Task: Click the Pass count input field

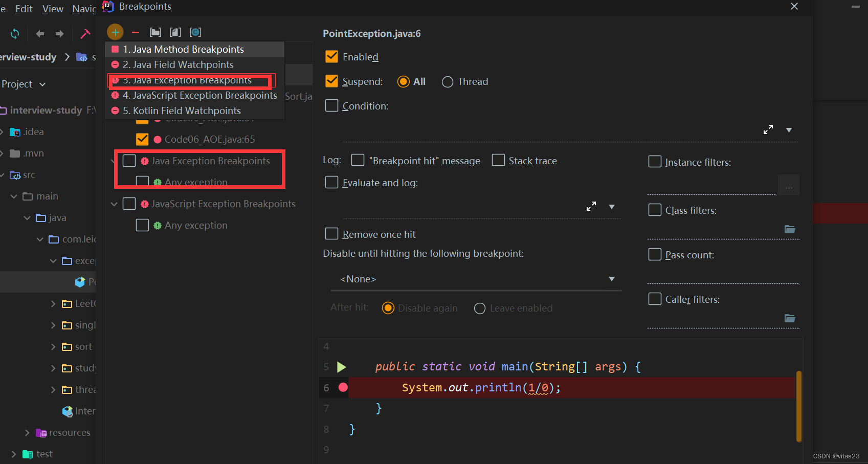Action: (x=723, y=274)
